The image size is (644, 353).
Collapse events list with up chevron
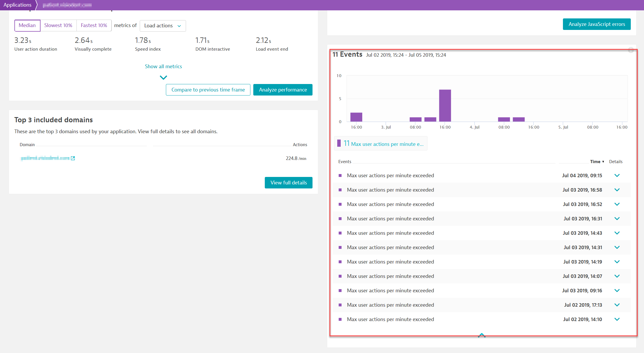pos(482,335)
